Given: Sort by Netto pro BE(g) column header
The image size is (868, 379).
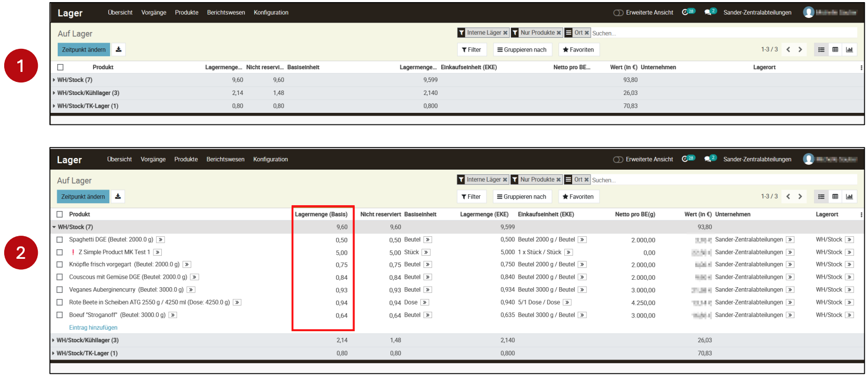Looking at the screenshot, I should pyautogui.click(x=635, y=214).
